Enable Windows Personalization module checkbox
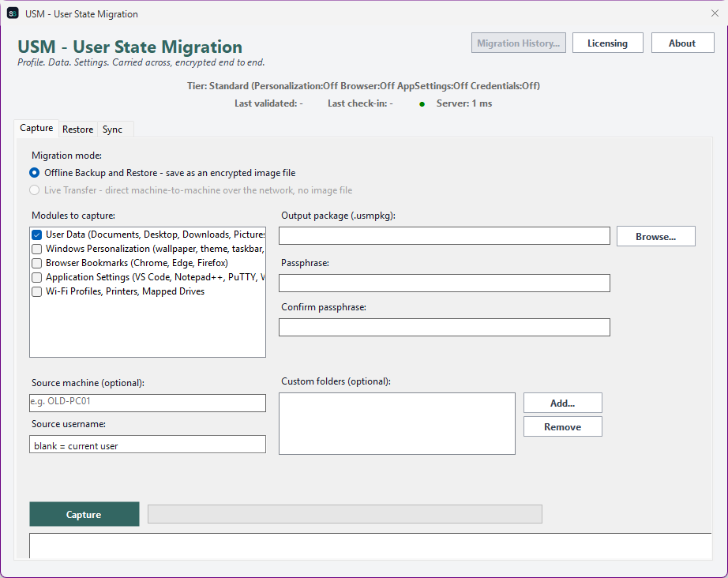 pos(36,250)
